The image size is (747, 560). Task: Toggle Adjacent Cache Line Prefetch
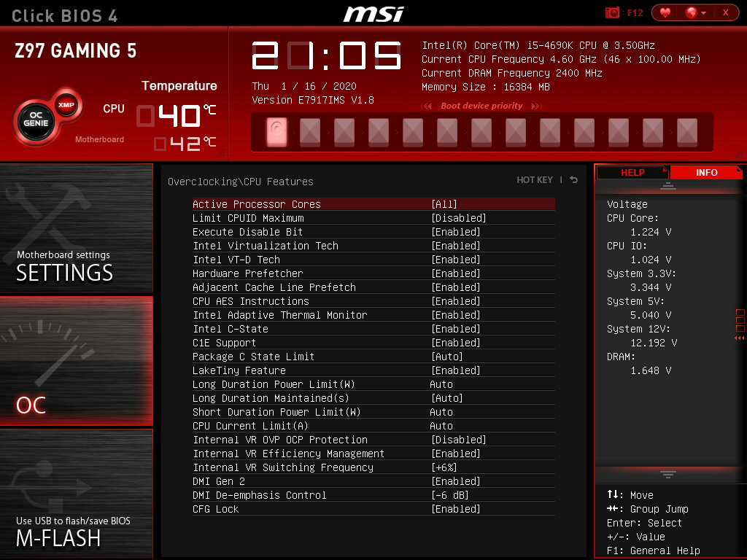(x=373, y=287)
